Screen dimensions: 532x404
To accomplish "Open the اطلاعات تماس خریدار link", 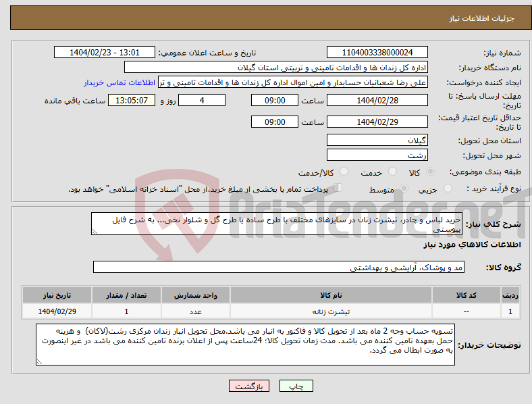I will click(x=119, y=82).
